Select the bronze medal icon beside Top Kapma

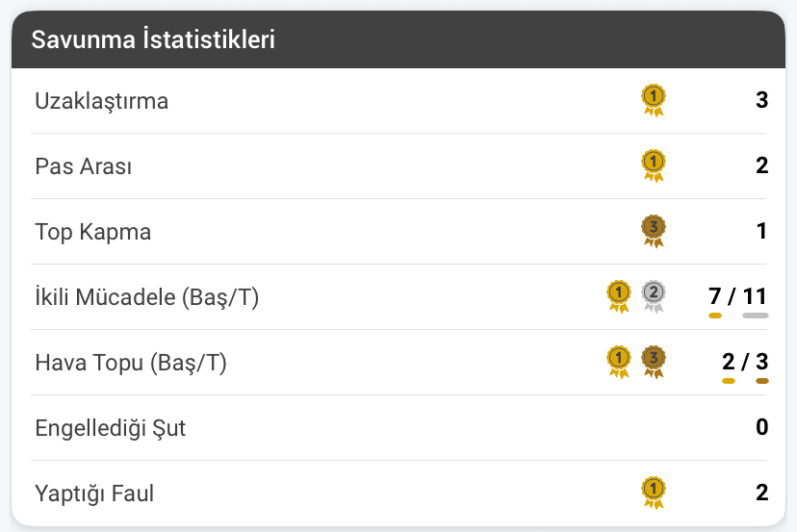654,231
